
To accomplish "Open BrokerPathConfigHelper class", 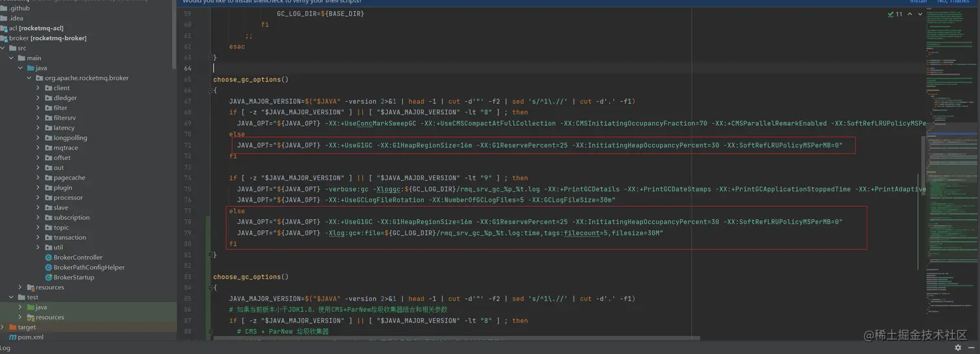I will click(x=89, y=267).
